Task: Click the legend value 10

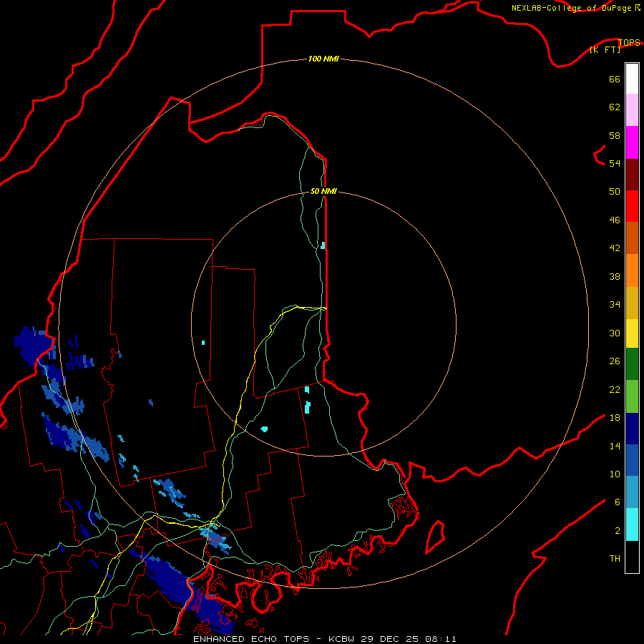Action: click(x=615, y=474)
